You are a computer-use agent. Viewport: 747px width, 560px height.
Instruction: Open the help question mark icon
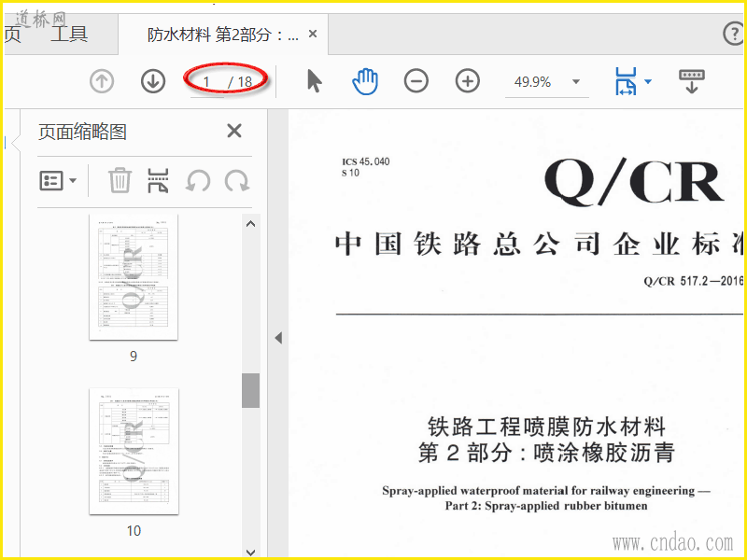(x=734, y=34)
